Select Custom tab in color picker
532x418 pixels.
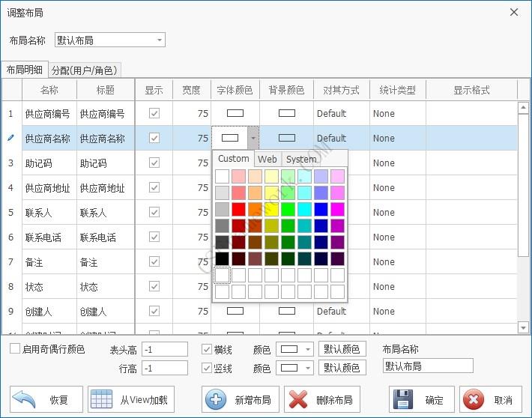click(234, 159)
